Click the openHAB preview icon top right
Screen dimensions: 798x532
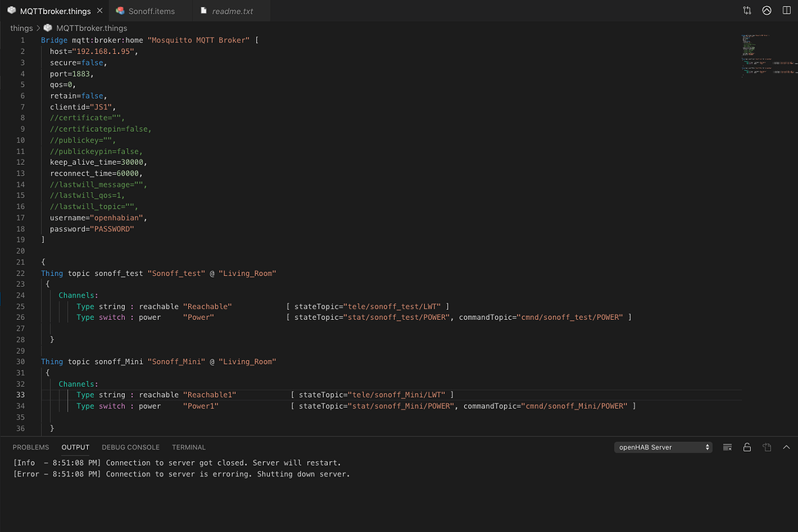click(766, 10)
